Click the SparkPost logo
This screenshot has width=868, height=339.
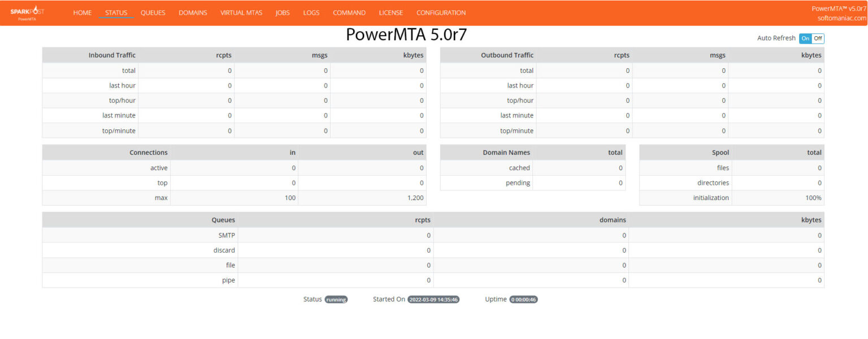28,11
